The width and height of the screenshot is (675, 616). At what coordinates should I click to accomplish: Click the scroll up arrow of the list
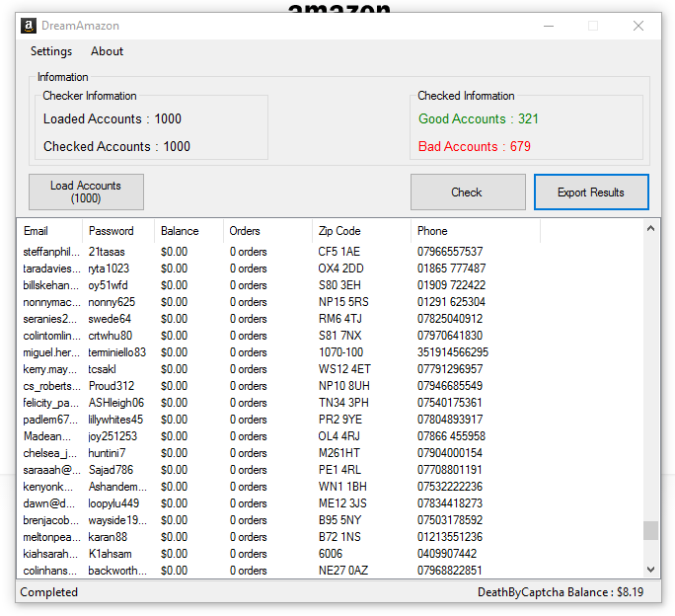coord(651,229)
